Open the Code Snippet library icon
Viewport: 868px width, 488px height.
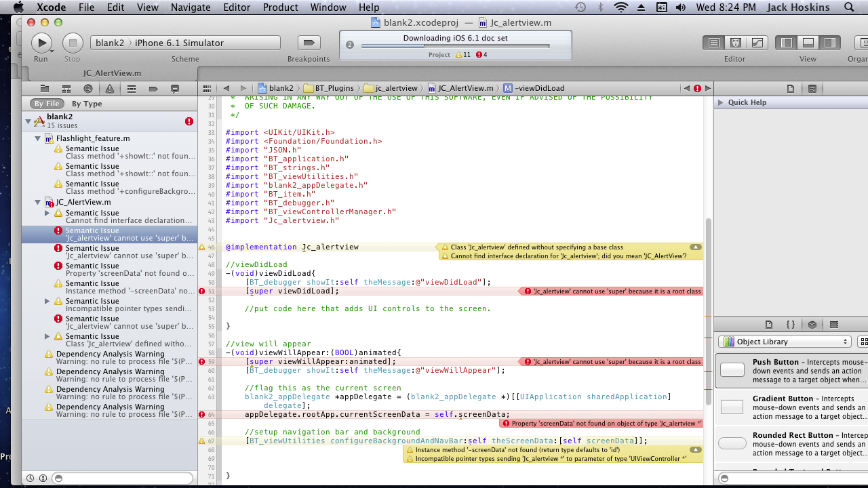tap(791, 325)
